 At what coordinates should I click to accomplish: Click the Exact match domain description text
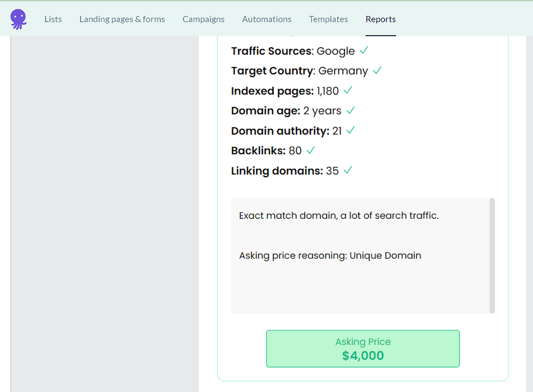[338, 216]
